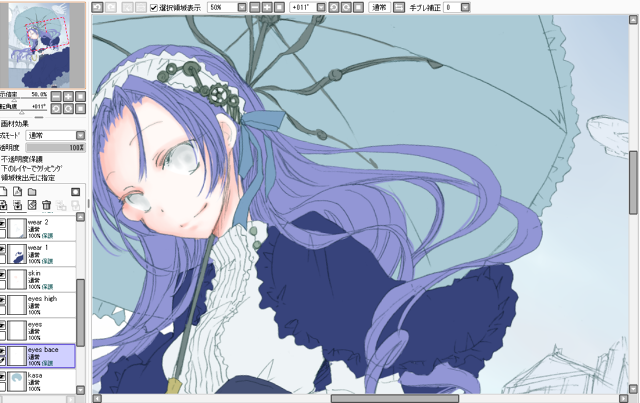640x403 pixels.
Task: Delete the selected layer with the trash icon
Action: [47, 205]
